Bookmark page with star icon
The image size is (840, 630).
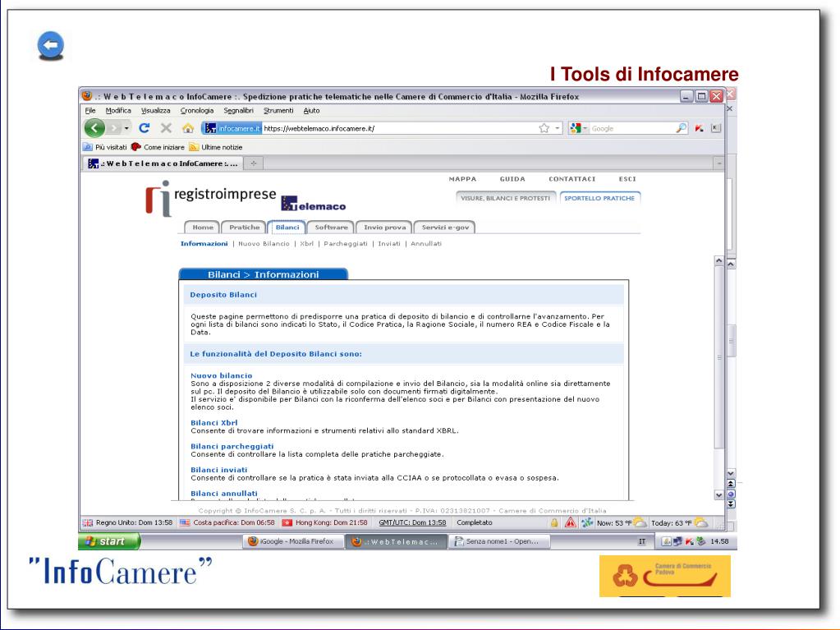[x=544, y=128]
